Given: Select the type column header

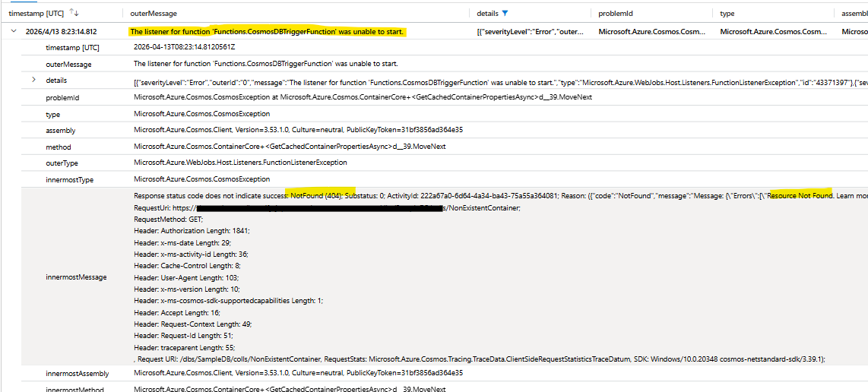Looking at the screenshot, I should point(727,13).
